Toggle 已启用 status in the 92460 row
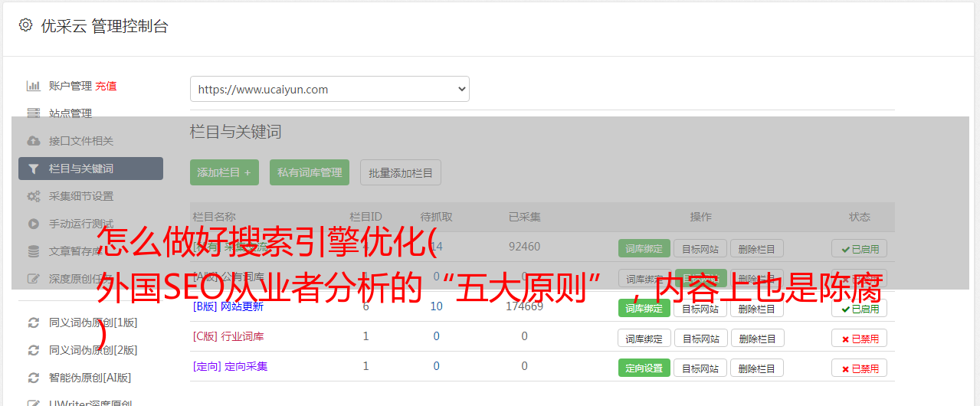The width and height of the screenshot is (980, 406). pos(860,248)
